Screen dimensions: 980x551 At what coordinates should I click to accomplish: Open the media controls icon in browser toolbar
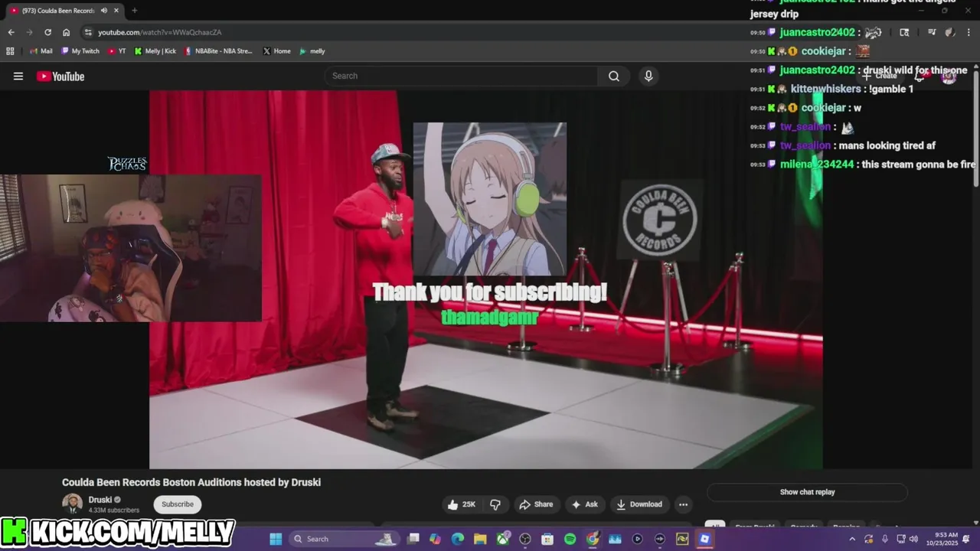point(931,32)
